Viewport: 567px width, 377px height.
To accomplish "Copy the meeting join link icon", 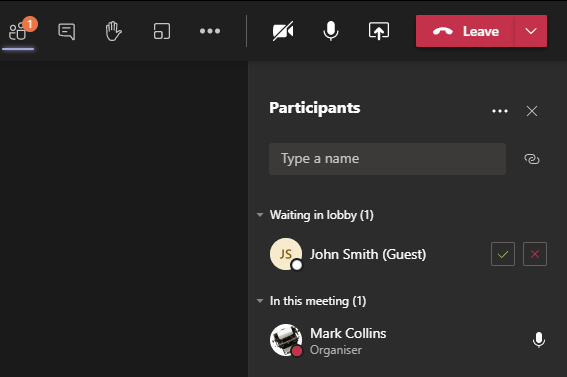I will coord(532,159).
